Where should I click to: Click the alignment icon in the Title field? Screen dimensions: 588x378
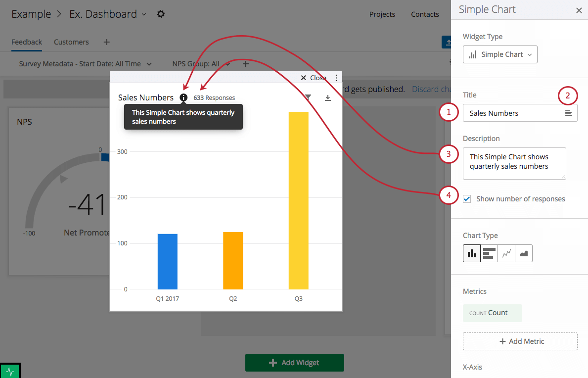point(569,113)
